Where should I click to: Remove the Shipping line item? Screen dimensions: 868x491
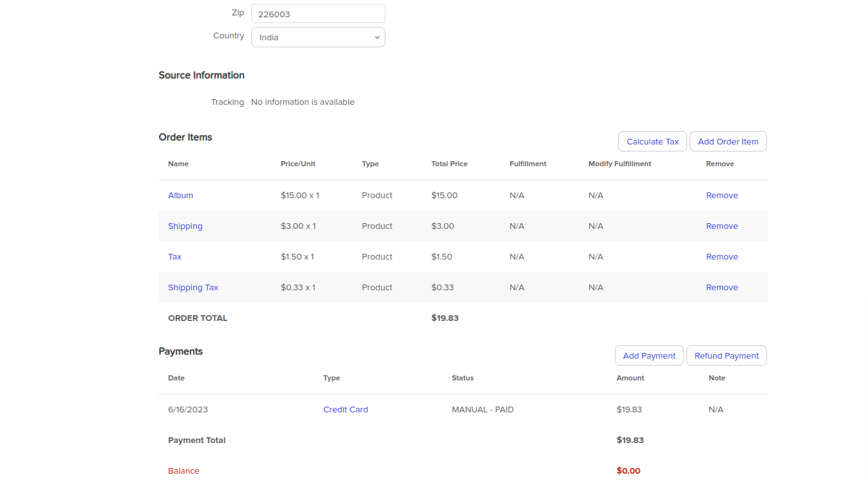pos(722,226)
